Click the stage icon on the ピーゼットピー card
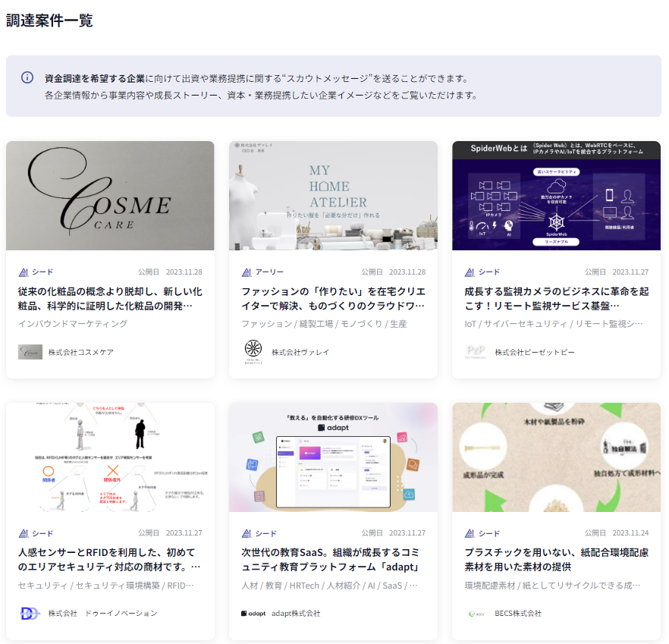 [x=470, y=272]
